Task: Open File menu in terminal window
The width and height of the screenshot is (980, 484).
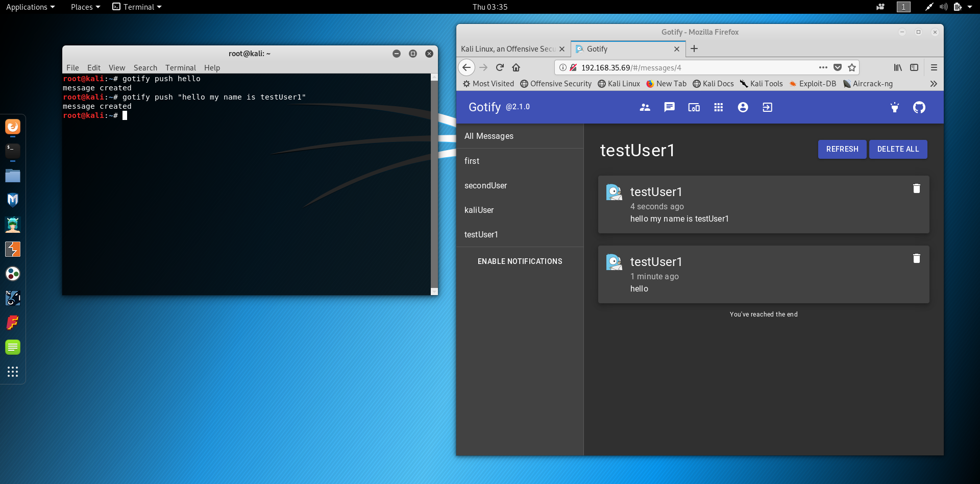Action: click(x=72, y=67)
